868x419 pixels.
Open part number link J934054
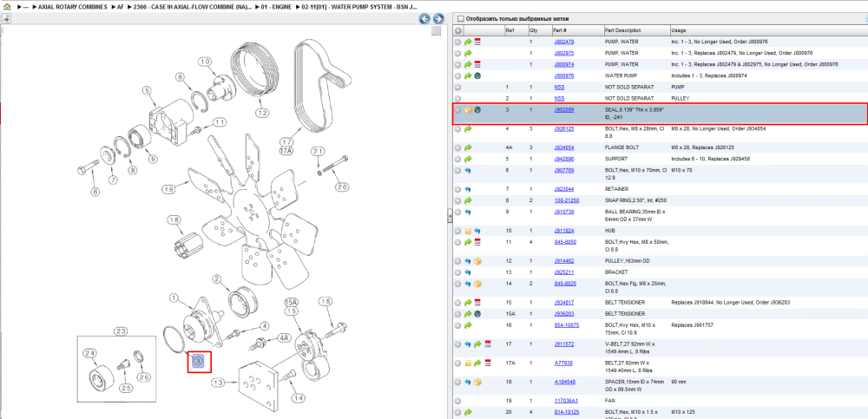coord(563,147)
